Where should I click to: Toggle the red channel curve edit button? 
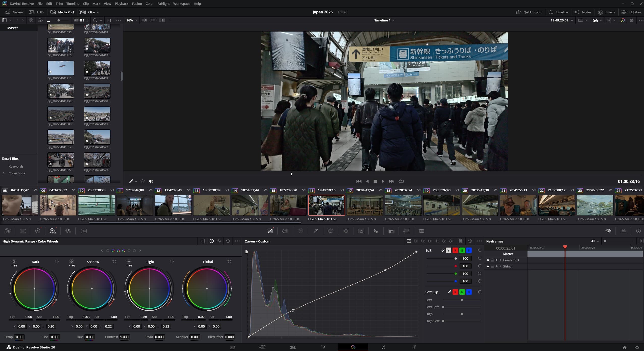tap(455, 250)
